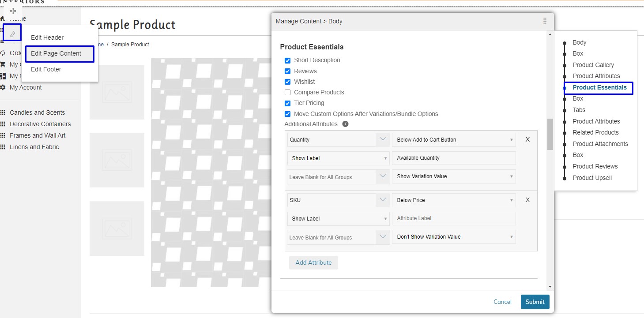The image size is (644, 318).
Task: Remove the Quantity attribute row with X
Action: point(527,139)
